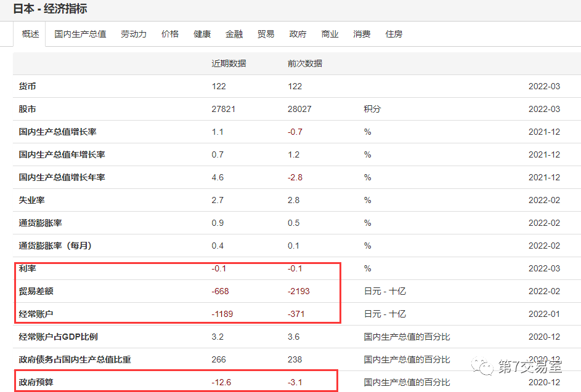Click the 利率 indicator link
Image resolution: width=581 pixels, height=392 pixels.
[28, 268]
